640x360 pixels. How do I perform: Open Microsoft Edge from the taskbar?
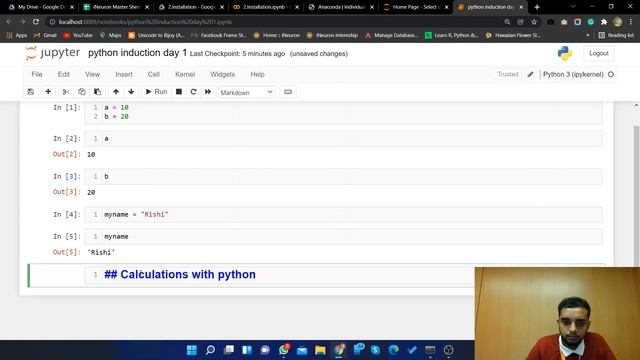tap(393, 350)
